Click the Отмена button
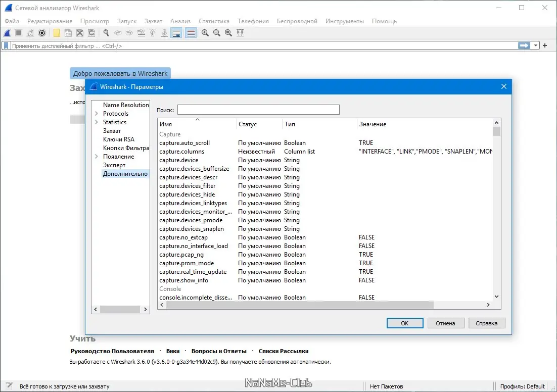 point(445,323)
